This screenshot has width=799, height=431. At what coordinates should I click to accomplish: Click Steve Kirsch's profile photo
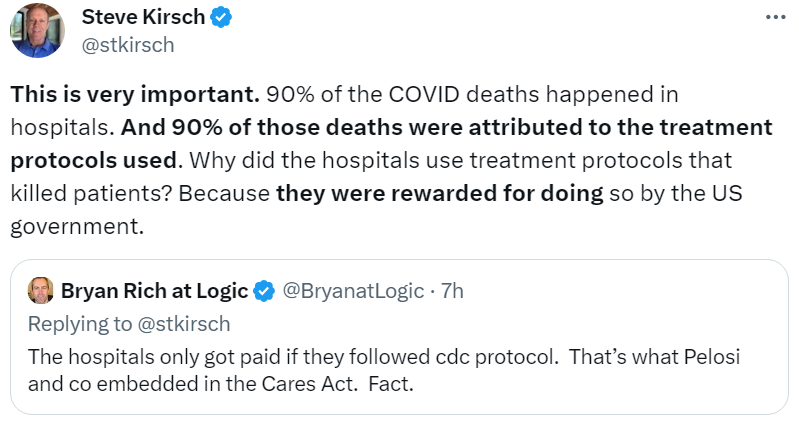click(x=37, y=30)
